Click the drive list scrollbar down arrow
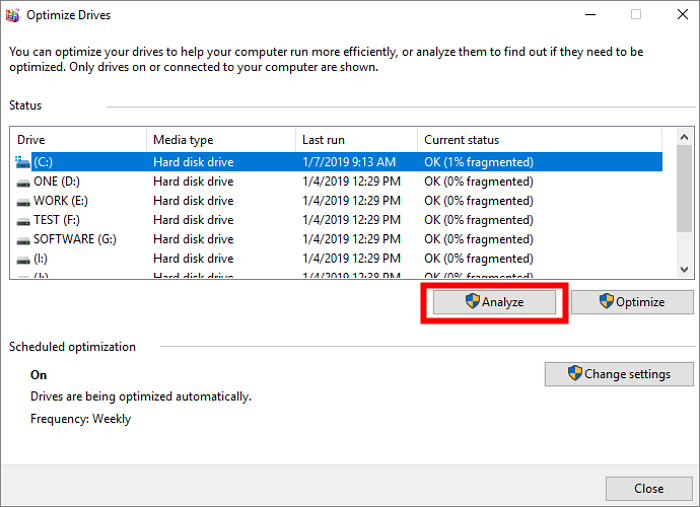This screenshot has width=700, height=507. (684, 269)
